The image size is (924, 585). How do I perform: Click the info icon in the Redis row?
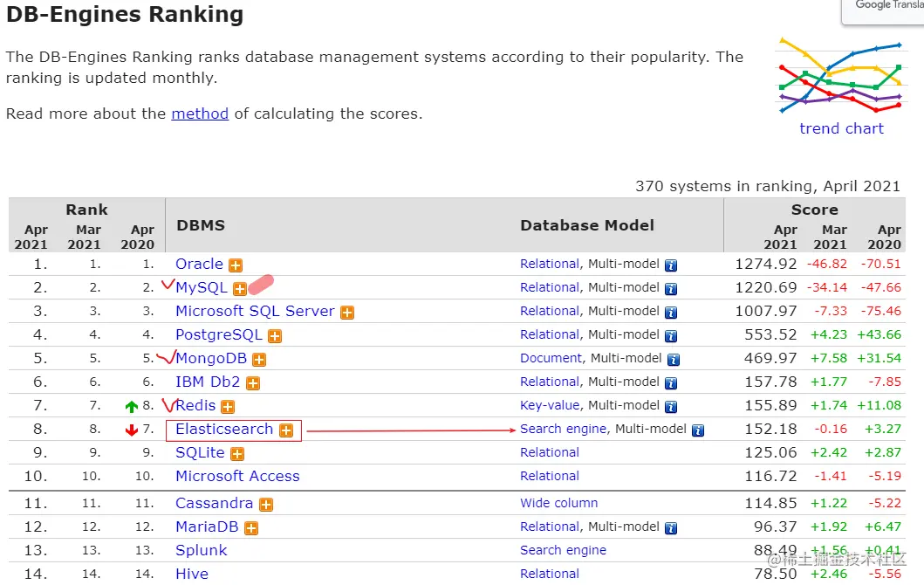(x=671, y=407)
